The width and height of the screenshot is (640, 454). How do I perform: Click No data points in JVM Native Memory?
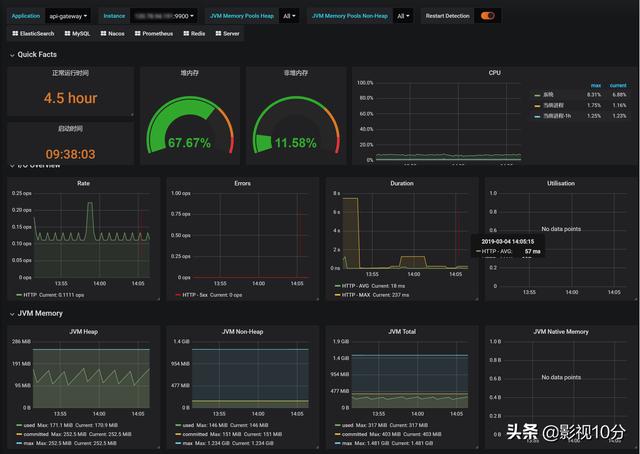click(x=561, y=377)
